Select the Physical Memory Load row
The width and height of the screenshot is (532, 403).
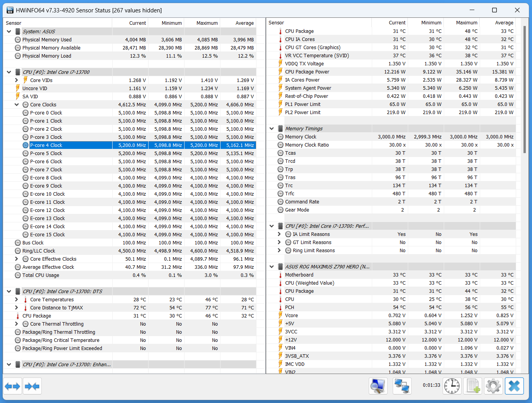tap(130, 56)
